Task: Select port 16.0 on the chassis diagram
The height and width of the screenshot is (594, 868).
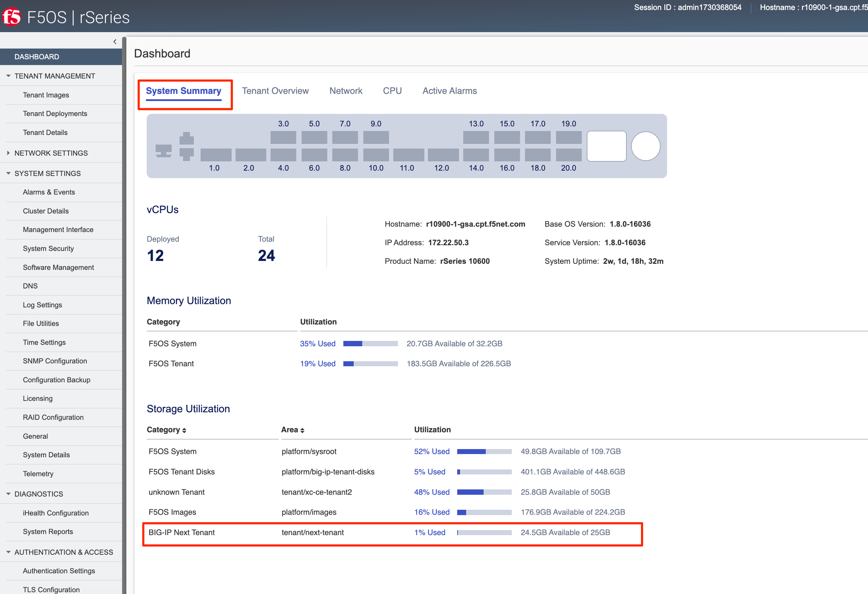Action: (x=507, y=155)
